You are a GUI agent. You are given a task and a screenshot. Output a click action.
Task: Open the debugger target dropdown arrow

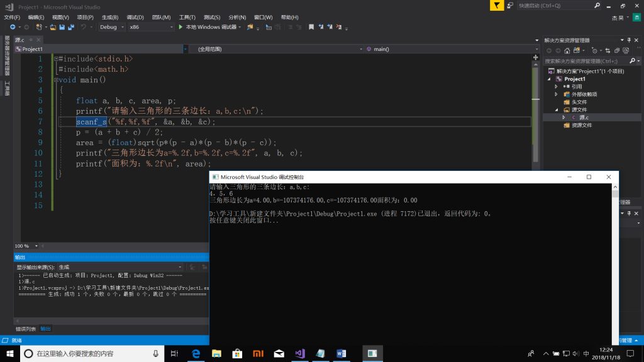240,27
